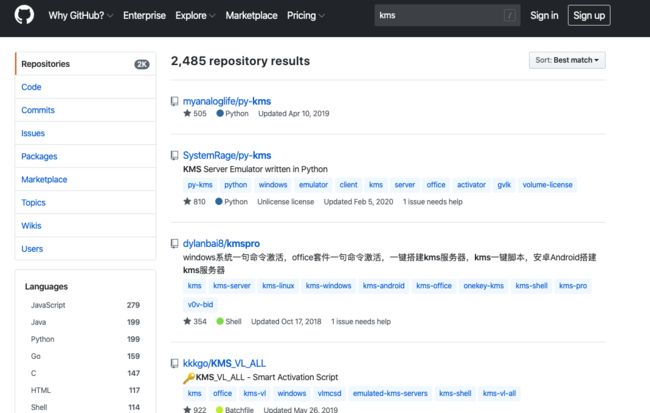The image size is (650, 413).
Task: Click the onekey-kms topic tag
Action: 483,286
